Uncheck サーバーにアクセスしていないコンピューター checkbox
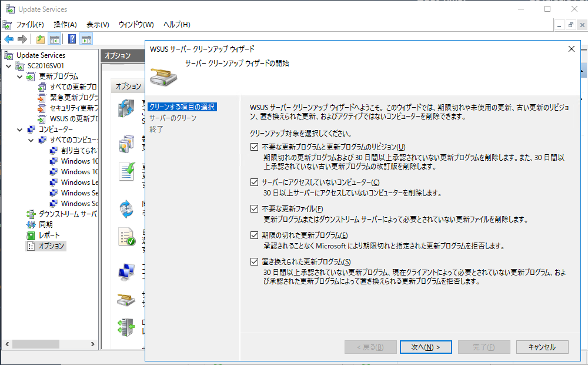The height and width of the screenshot is (365, 588). click(254, 182)
